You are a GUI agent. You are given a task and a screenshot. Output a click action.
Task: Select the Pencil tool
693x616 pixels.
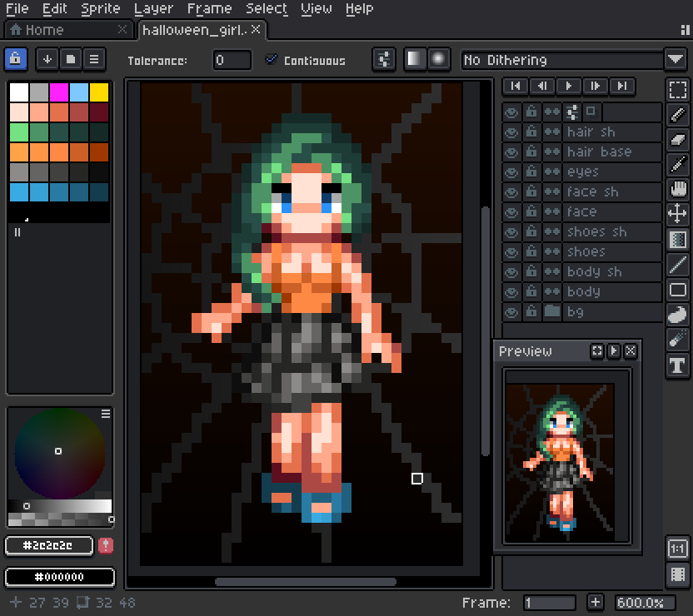pyautogui.click(x=677, y=115)
